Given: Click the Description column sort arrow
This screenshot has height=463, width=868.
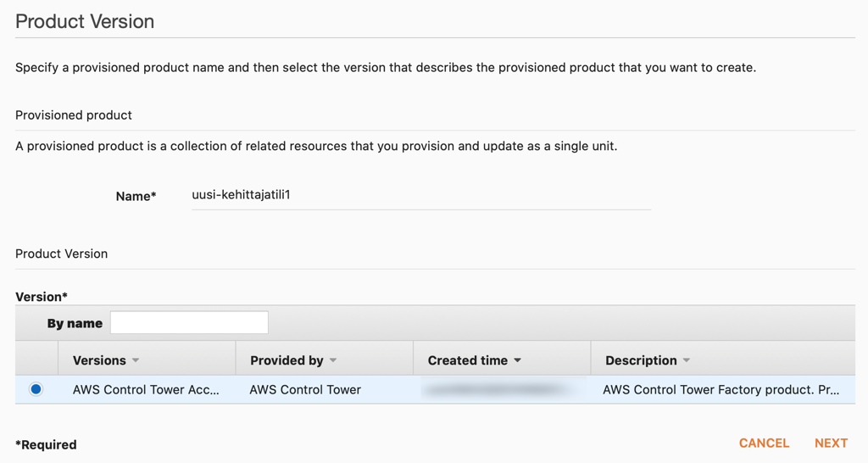Looking at the screenshot, I should pyautogui.click(x=687, y=360).
